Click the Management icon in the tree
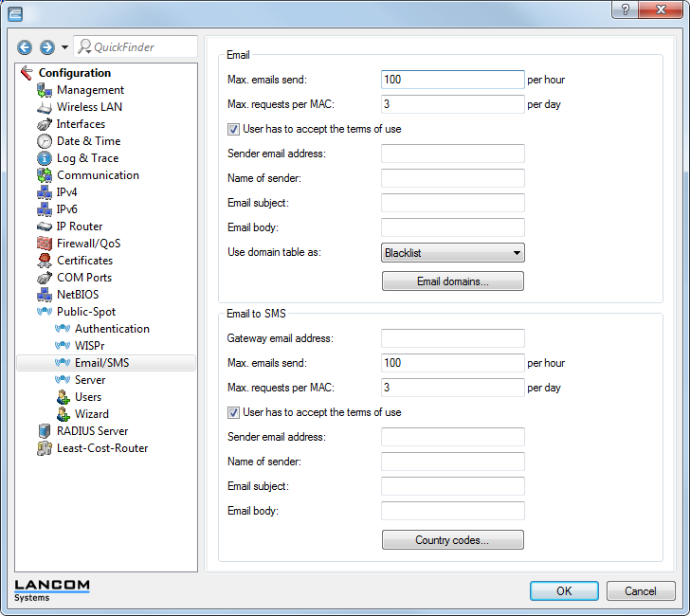The image size is (690, 616). pyautogui.click(x=44, y=90)
